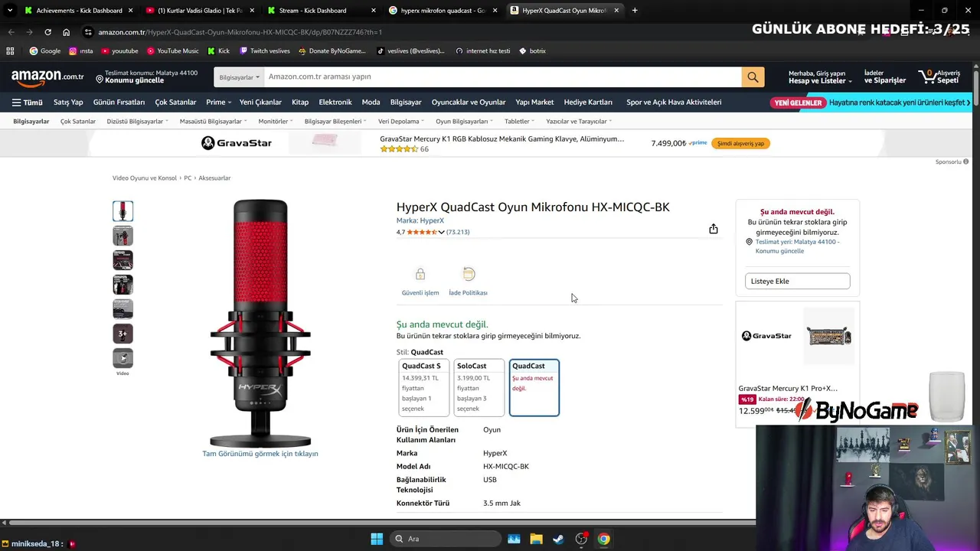Image resolution: width=980 pixels, height=551 pixels.
Task: Click the Marka: HyperX link
Action: click(420, 220)
